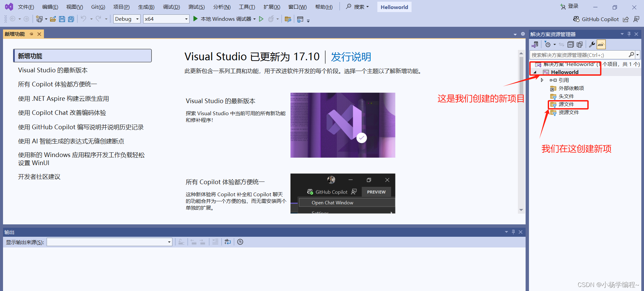Click the window layout icon in main toolbar

(300, 19)
